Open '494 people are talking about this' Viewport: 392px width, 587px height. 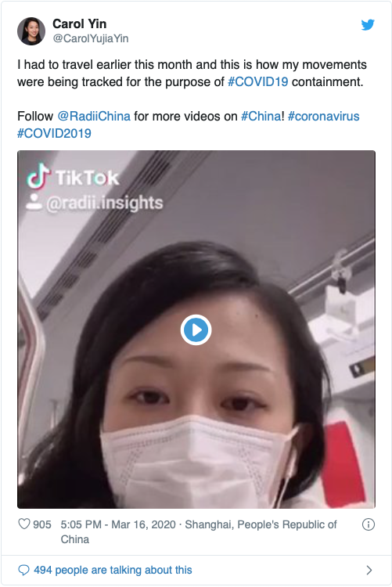click(x=113, y=570)
